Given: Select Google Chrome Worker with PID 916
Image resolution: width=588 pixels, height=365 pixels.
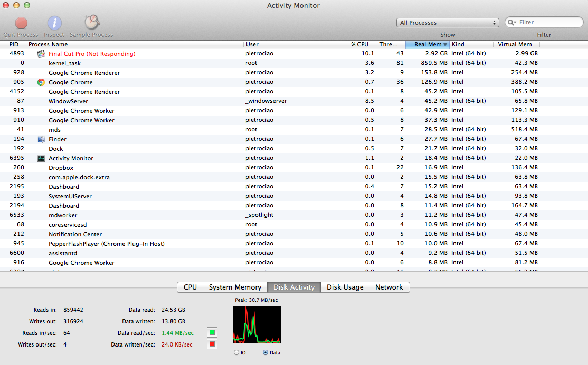Looking at the screenshot, I should 294,263.
